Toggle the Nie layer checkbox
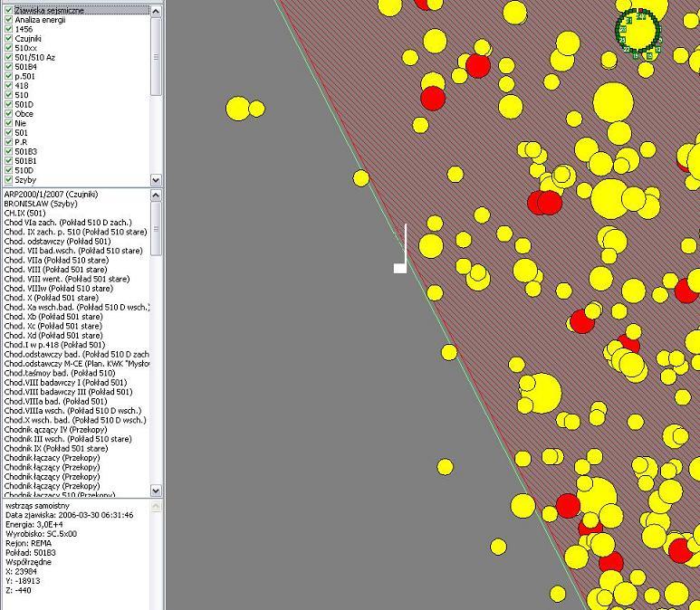Image resolution: width=700 pixels, height=610 pixels. (8, 123)
